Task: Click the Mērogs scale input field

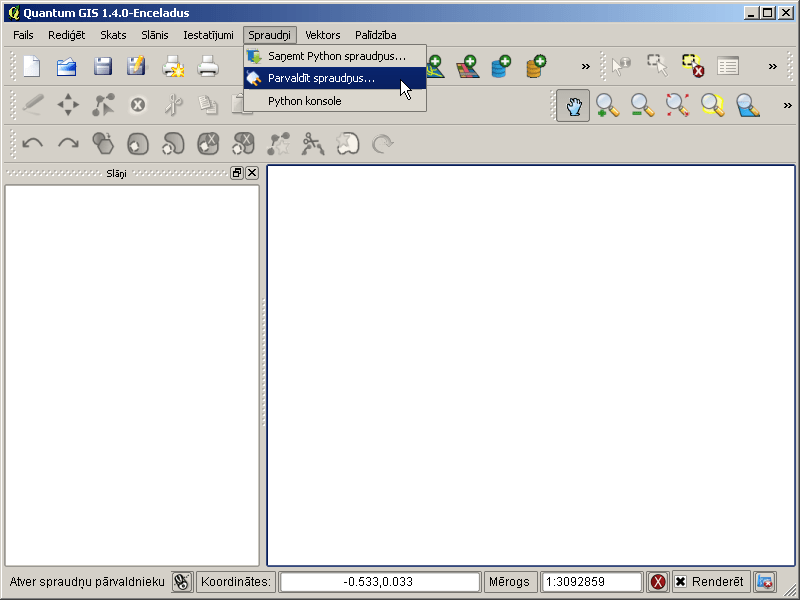Action: pyautogui.click(x=591, y=582)
